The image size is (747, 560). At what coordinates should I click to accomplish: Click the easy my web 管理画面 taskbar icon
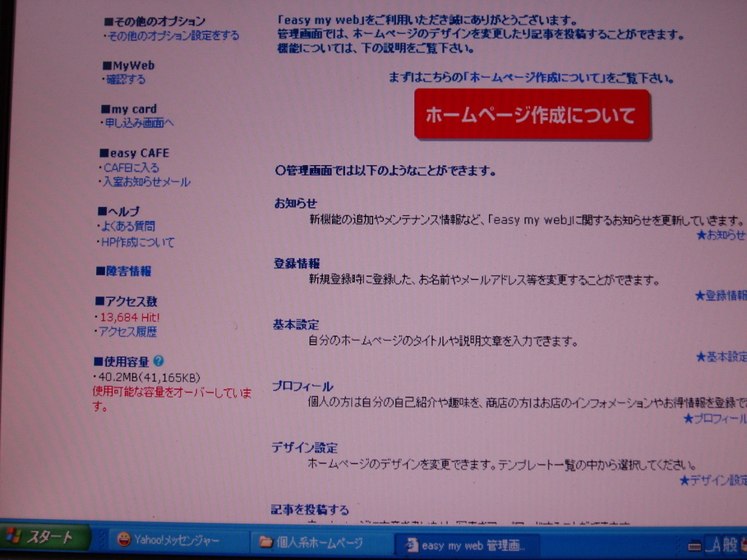tap(411, 544)
